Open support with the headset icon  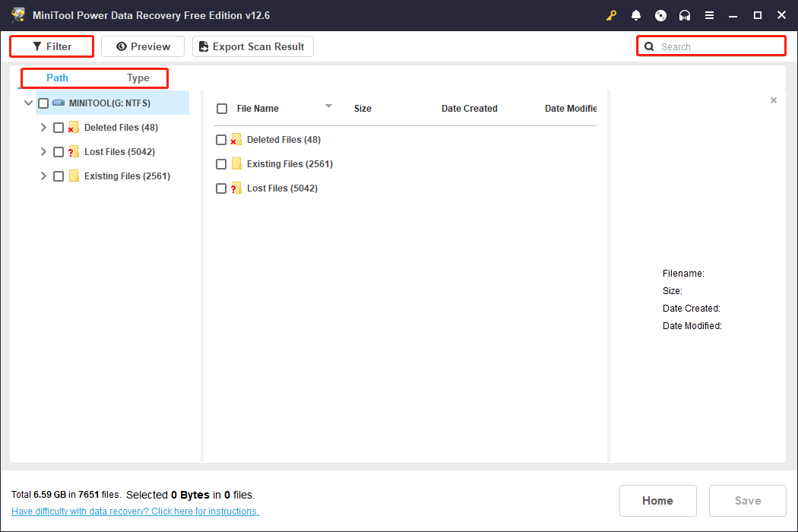click(685, 15)
